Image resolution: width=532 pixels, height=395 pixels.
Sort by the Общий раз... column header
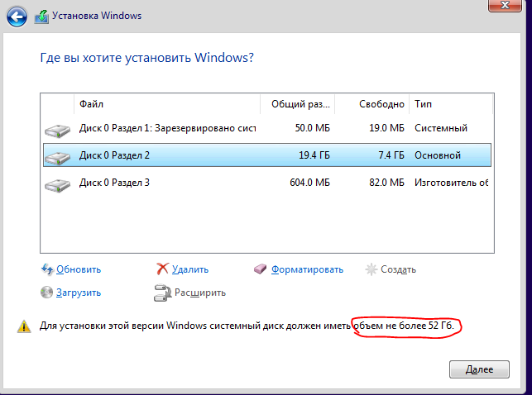tap(298, 104)
